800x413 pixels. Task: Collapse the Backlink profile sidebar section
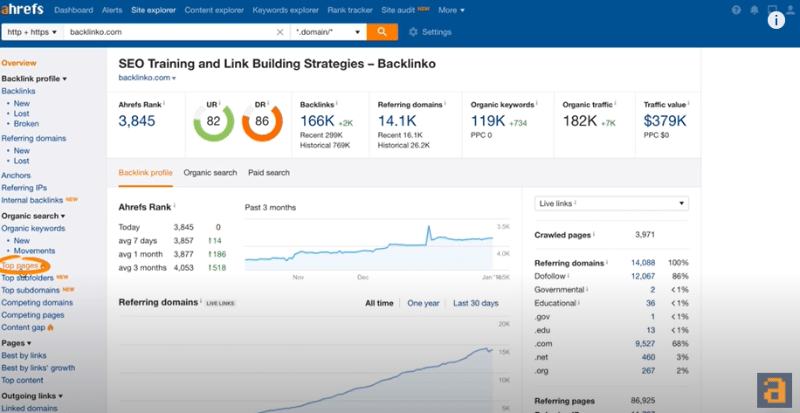[34, 79]
